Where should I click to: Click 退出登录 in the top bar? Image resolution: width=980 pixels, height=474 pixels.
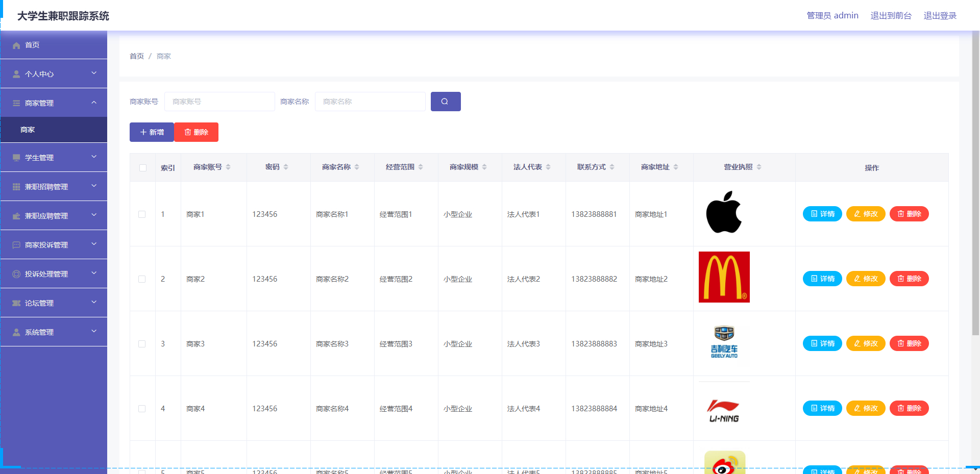[x=940, y=16]
